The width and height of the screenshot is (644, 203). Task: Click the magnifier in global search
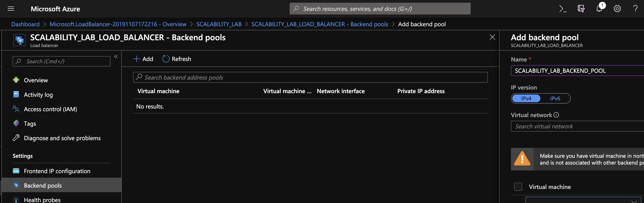click(x=296, y=9)
